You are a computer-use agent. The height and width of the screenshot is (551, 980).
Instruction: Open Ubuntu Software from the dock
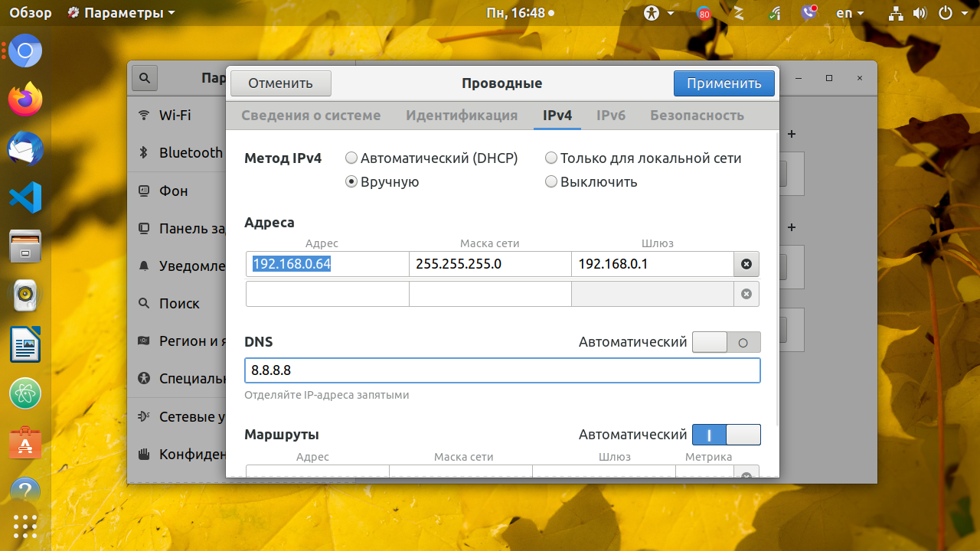(25, 442)
